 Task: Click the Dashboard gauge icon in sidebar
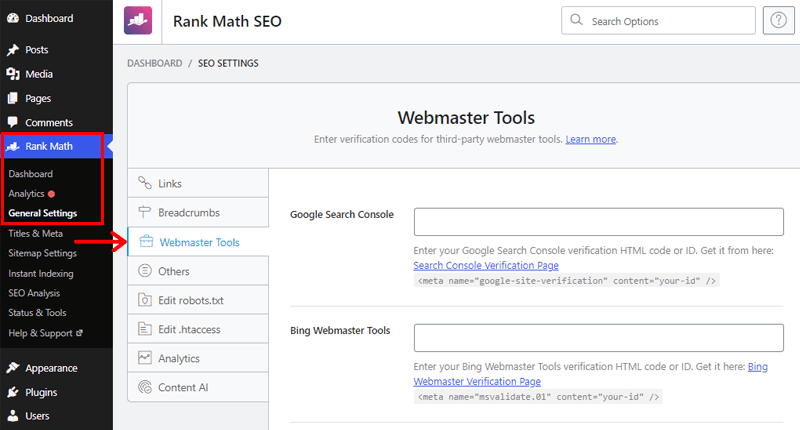click(13, 18)
